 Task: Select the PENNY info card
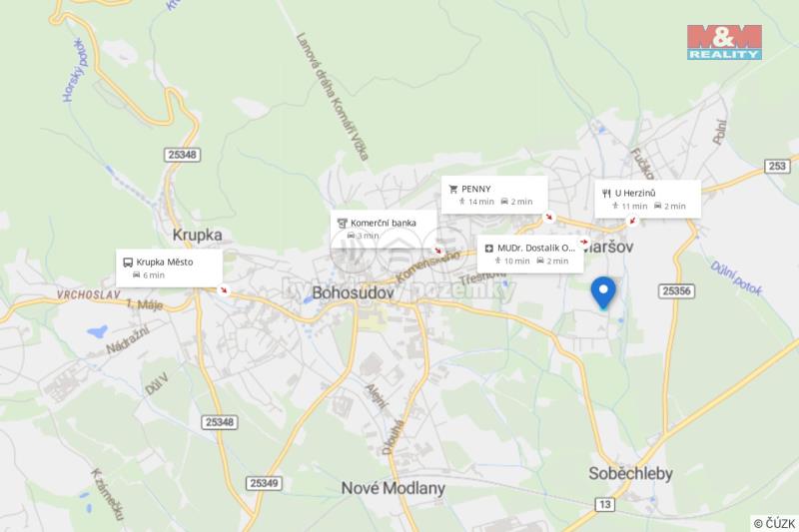click(494, 195)
